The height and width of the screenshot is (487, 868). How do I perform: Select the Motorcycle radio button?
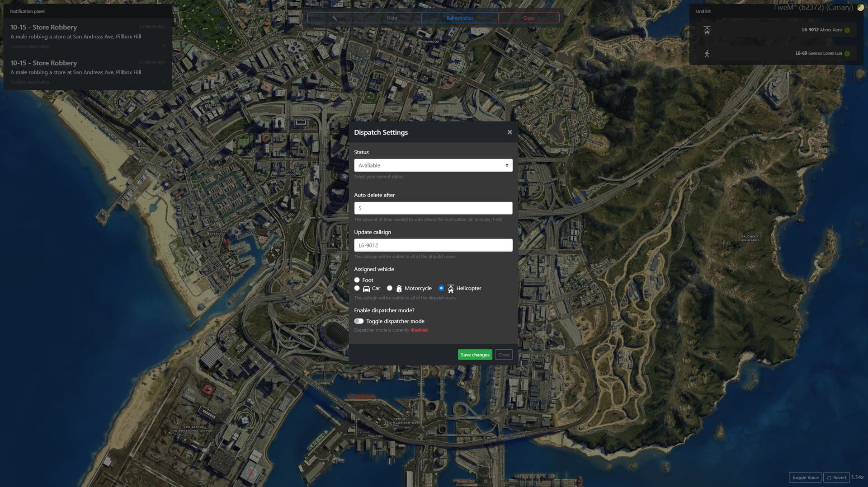[390, 288]
